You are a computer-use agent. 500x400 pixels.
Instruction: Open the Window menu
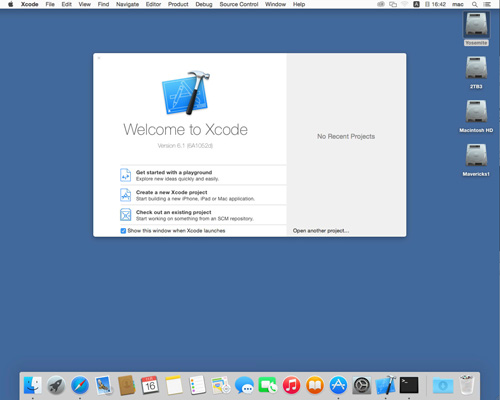[275, 4]
